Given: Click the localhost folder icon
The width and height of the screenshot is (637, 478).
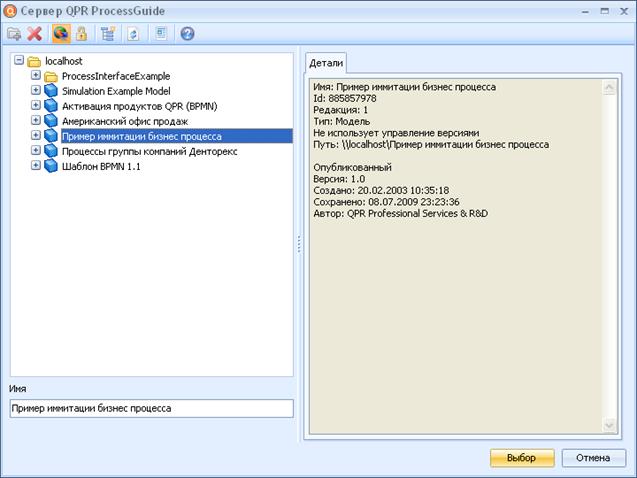Looking at the screenshot, I should click(x=34, y=62).
